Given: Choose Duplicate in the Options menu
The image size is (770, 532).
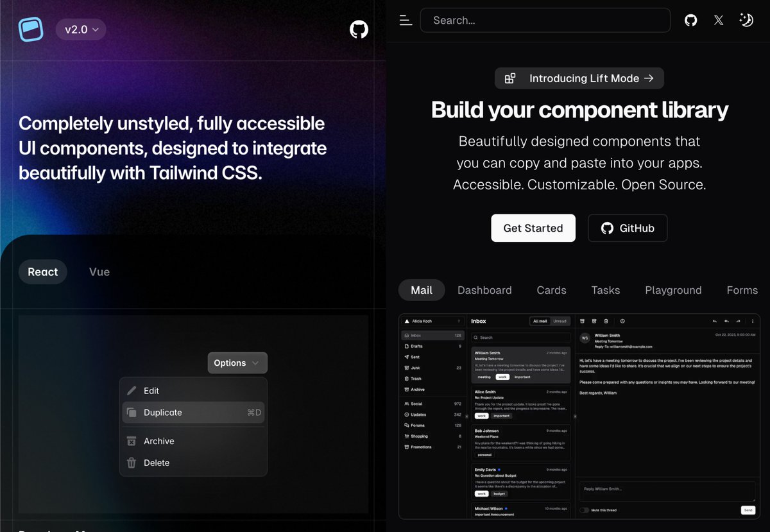Looking at the screenshot, I should click(x=193, y=413).
